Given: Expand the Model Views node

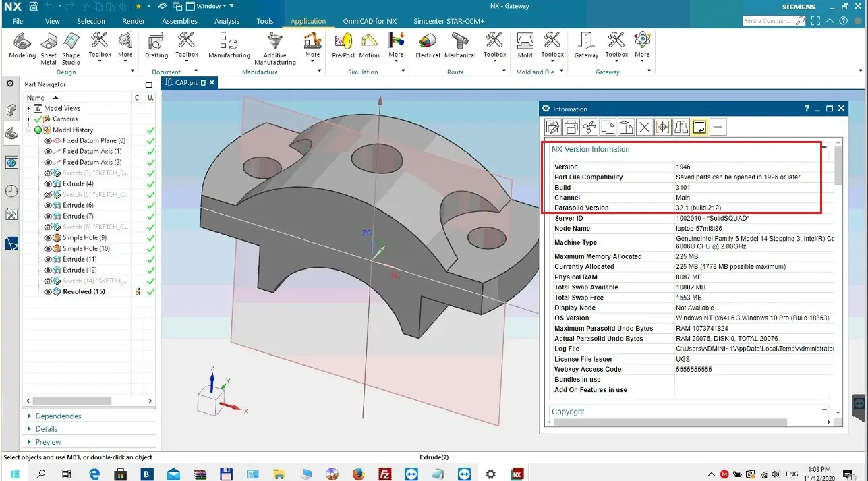Looking at the screenshot, I should tap(29, 109).
